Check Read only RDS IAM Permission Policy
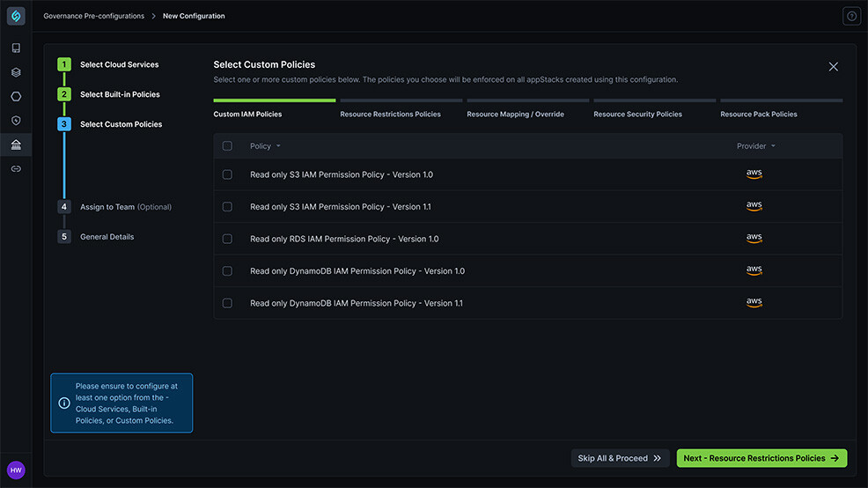The image size is (868, 488). 227,239
